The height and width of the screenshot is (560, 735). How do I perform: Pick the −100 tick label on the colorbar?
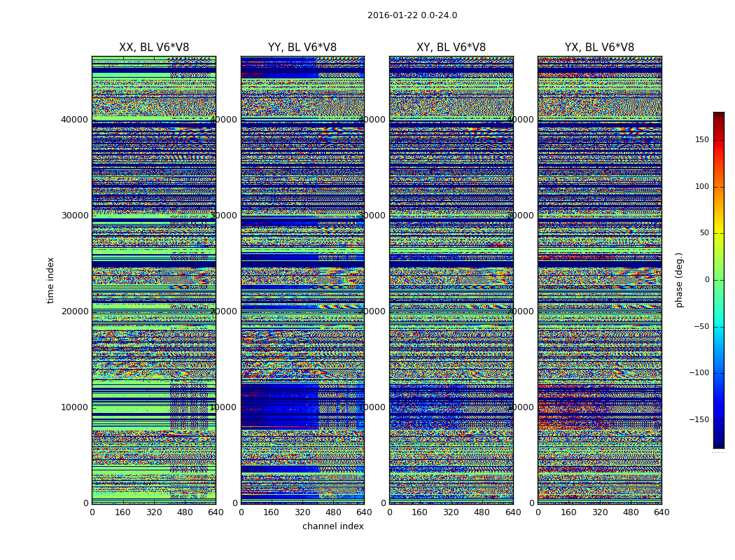(698, 373)
